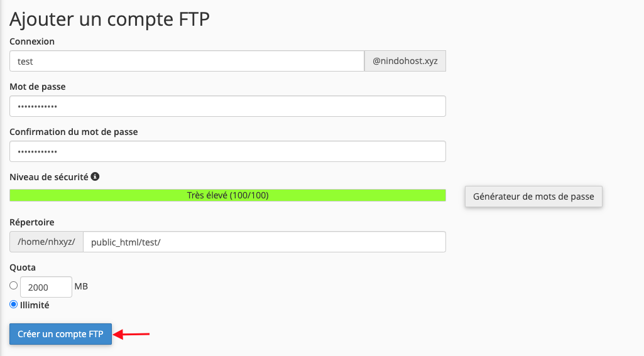Focus the Connexion username field

point(187,61)
